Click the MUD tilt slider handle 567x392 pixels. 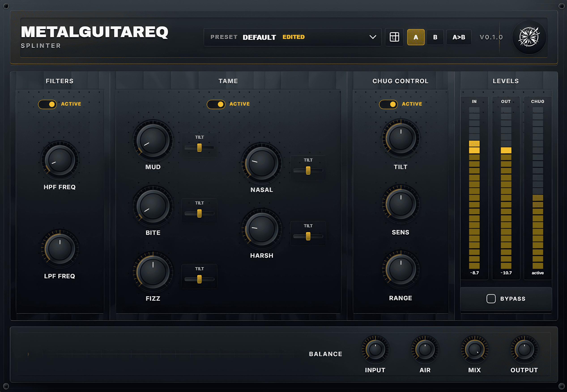[199, 148]
